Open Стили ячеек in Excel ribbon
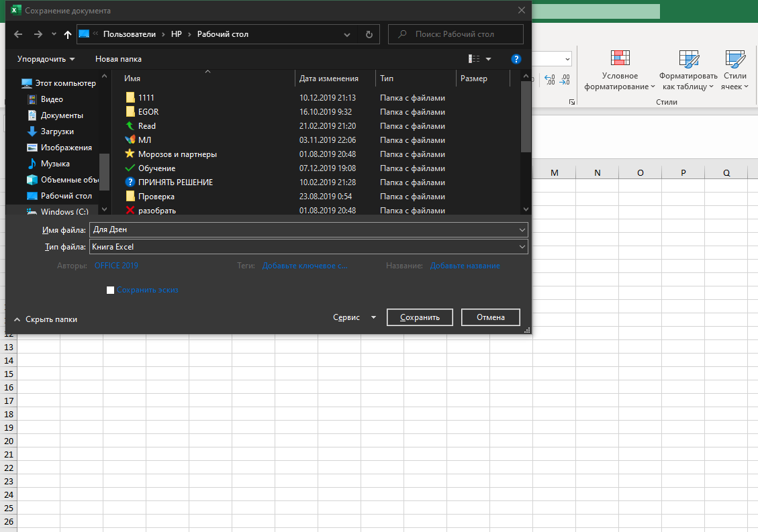The height and width of the screenshot is (532, 758). [735, 70]
